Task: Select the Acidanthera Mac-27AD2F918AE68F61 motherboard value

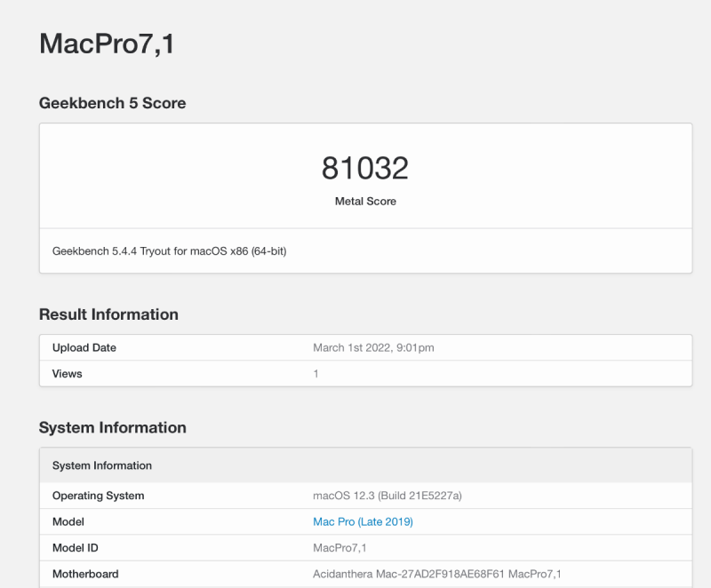Action: point(437,574)
